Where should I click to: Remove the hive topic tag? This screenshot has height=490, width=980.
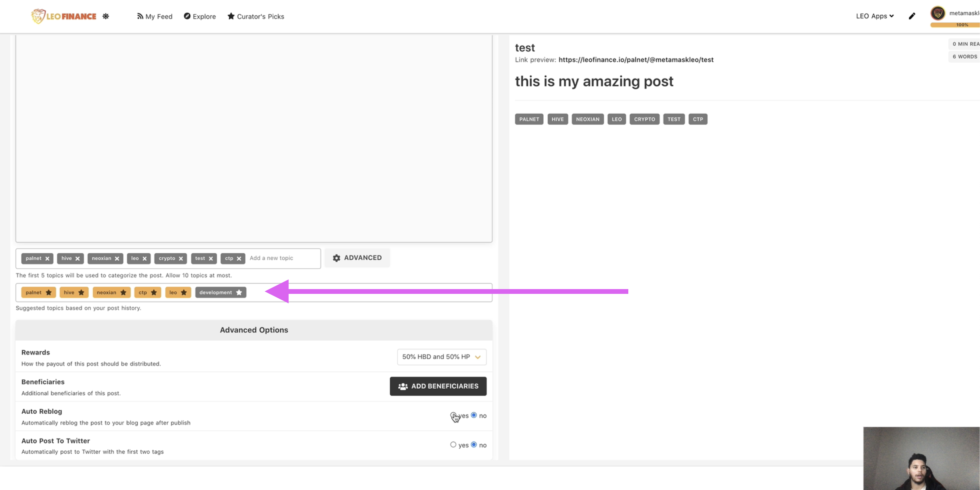pos(78,259)
